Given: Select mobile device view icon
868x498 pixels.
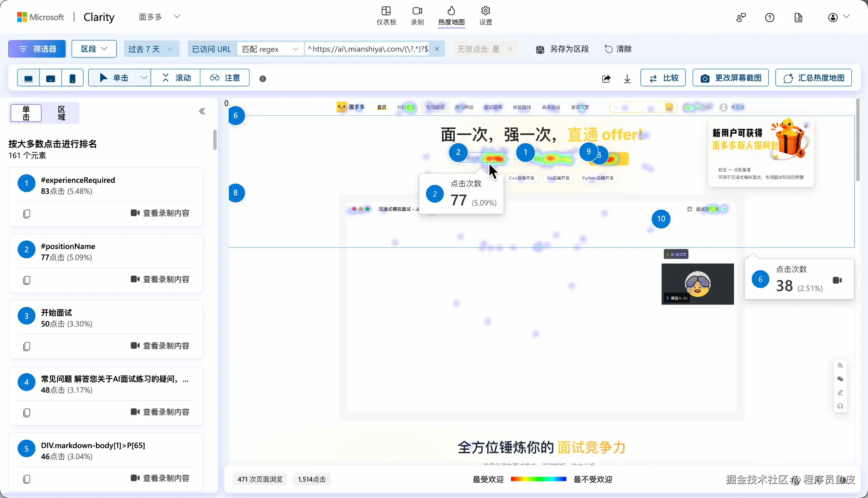Looking at the screenshot, I should [x=72, y=78].
